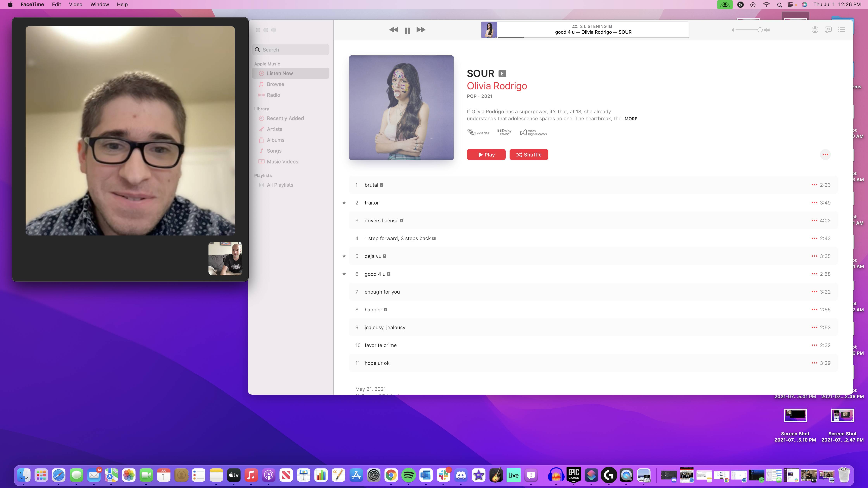Open the more options for happier

(814, 309)
